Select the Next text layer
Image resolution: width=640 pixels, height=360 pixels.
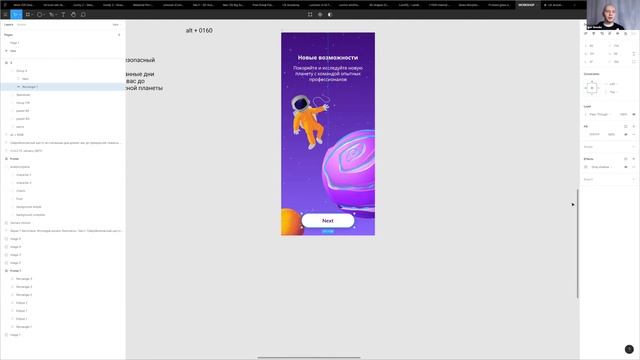click(x=63, y=79)
